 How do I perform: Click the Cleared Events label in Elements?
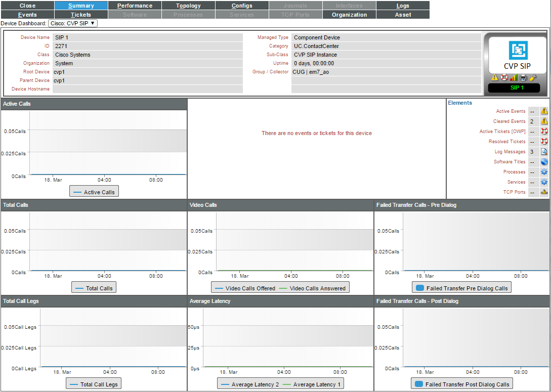click(x=509, y=121)
